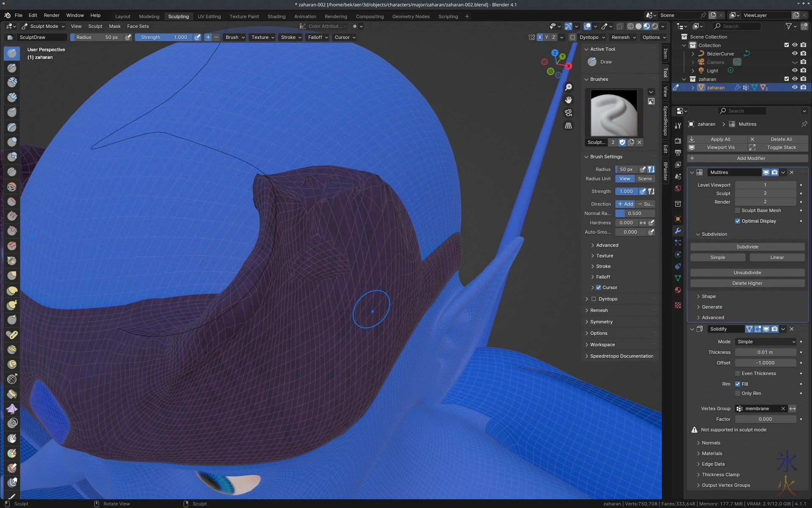Click the brush preview thumbnail
Screen dimensions: 812x508
point(614,113)
